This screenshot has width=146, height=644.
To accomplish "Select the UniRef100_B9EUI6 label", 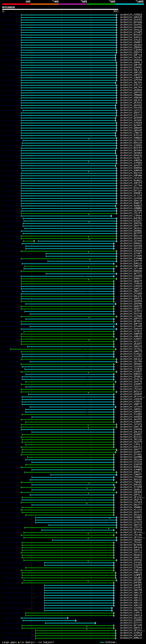I will pyautogui.click(x=131, y=572).
